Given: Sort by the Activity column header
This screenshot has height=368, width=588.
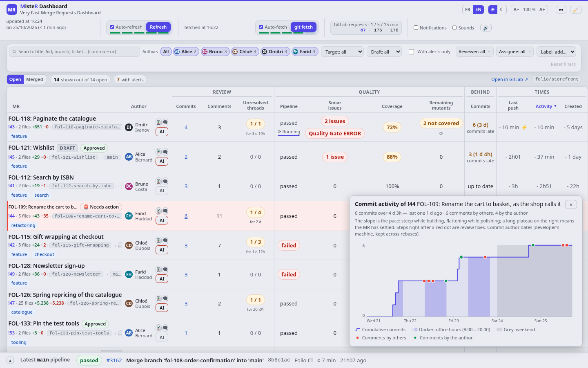Looking at the screenshot, I should click(546, 106).
